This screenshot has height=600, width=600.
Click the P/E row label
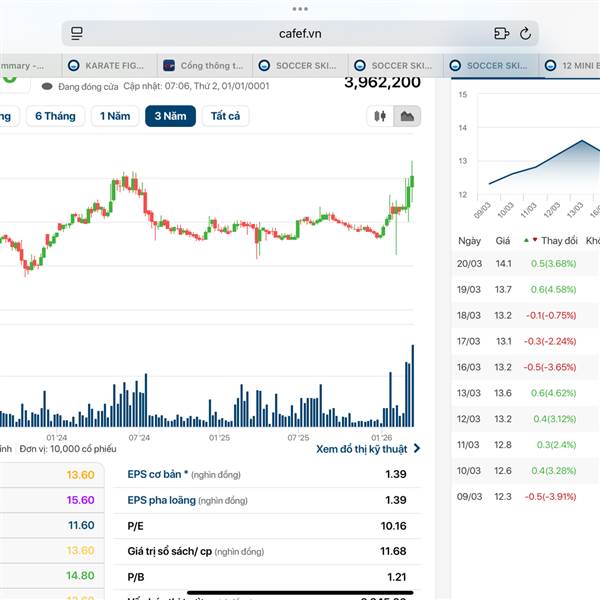(135, 526)
